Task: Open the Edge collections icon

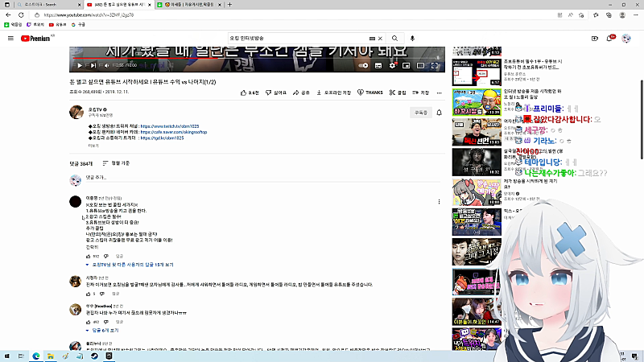Action: coord(609,14)
